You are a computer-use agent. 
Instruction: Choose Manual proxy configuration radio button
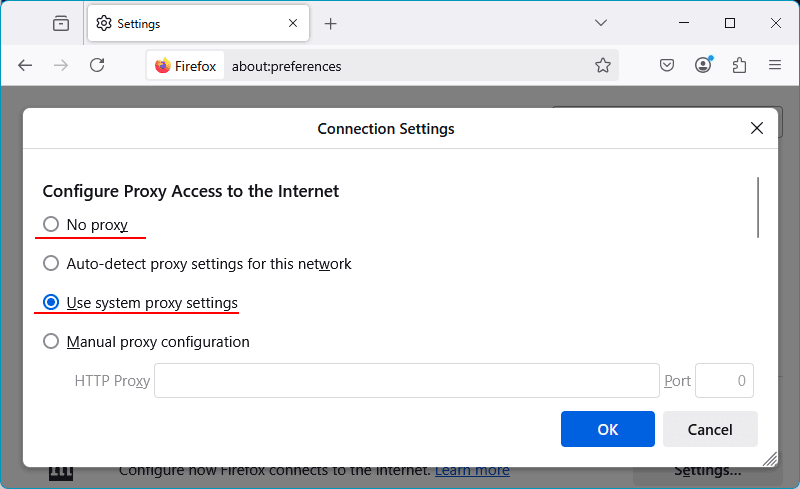tap(51, 342)
